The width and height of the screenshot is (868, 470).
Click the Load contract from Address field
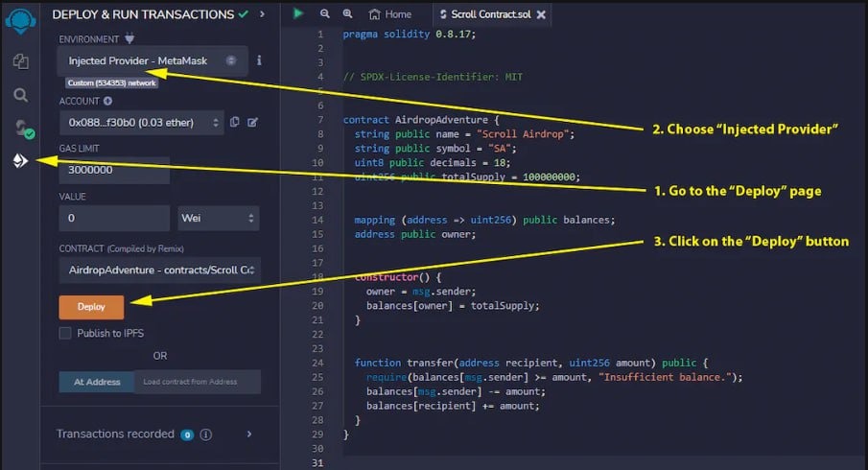(198, 382)
